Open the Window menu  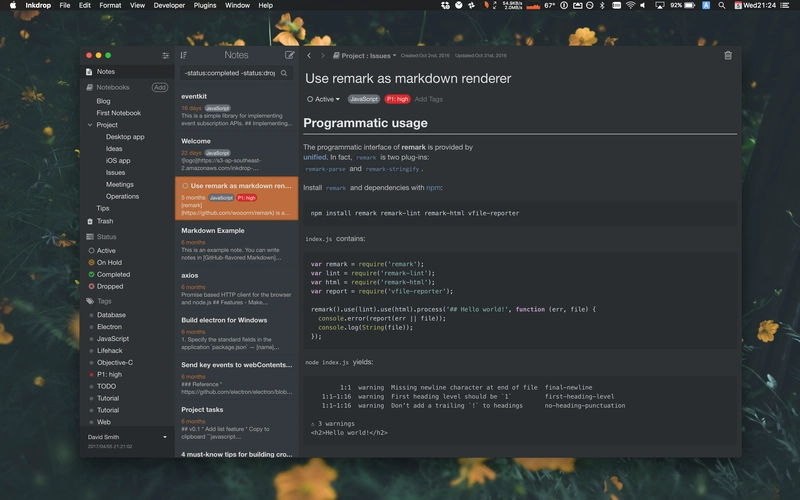(x=237, y=5)
